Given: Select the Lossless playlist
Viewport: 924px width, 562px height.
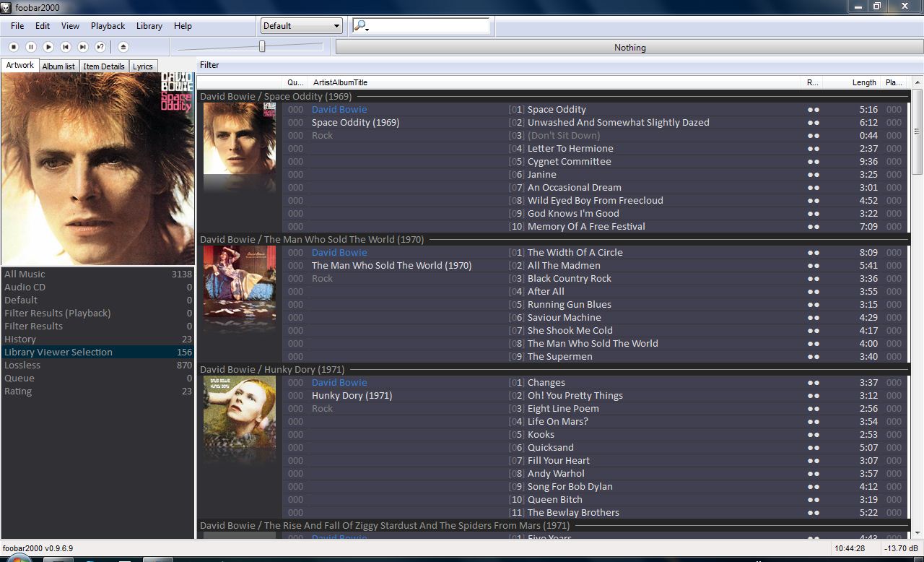Looking at the screenshot, I should coord(97,365).
